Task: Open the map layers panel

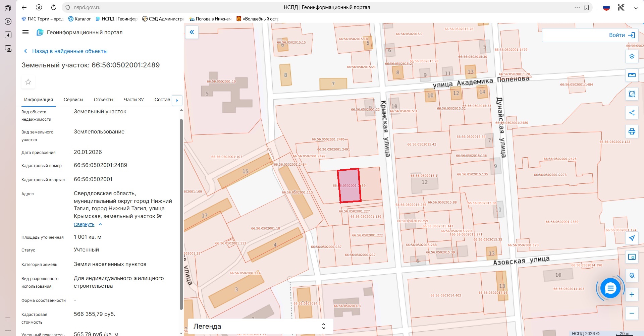Action: (x=632, y=56)
